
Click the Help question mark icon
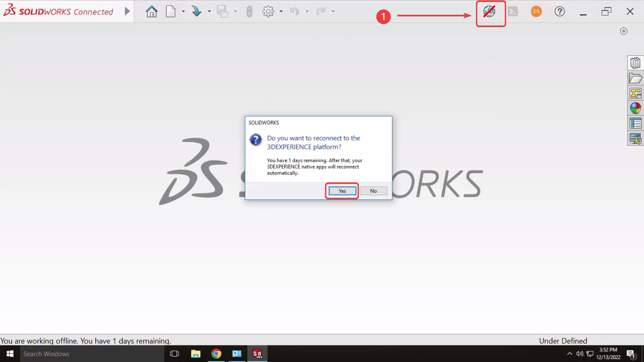pos(559,11)
